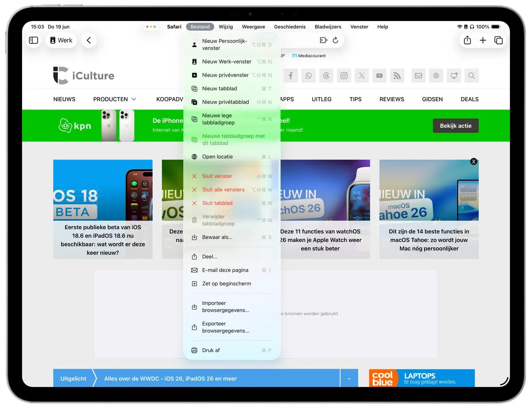
Task: Toggle the Safari sidebar button
Action: click(33, 40)
